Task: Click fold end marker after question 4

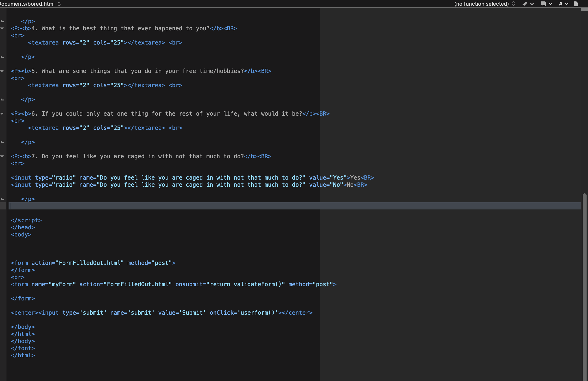Action: 2,57
